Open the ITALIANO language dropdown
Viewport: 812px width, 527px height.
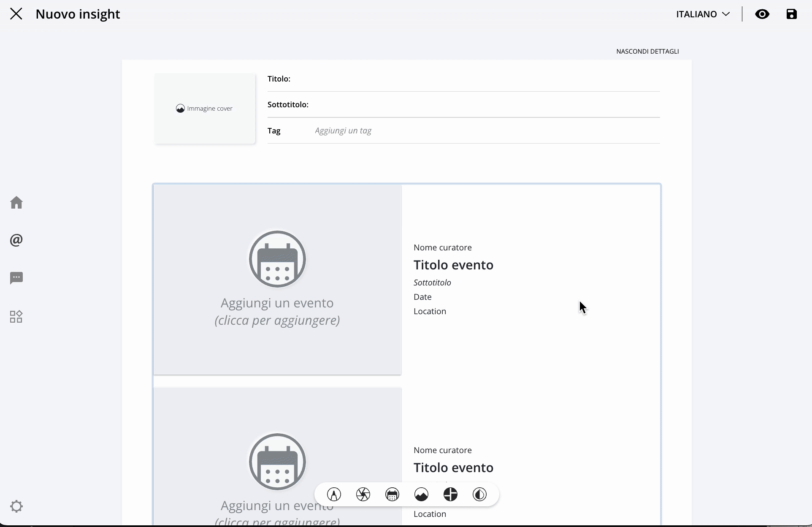pyautogui.click(x=703, y=14)
